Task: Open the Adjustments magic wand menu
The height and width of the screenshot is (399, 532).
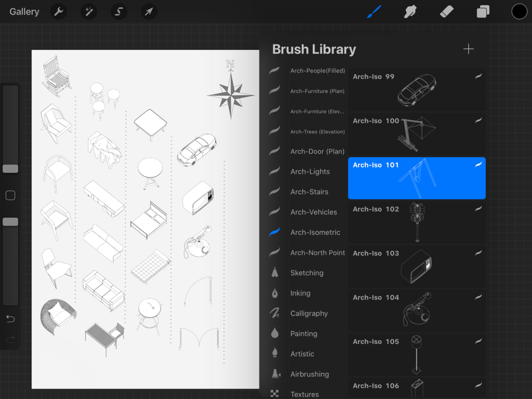Action: [89, 12]
